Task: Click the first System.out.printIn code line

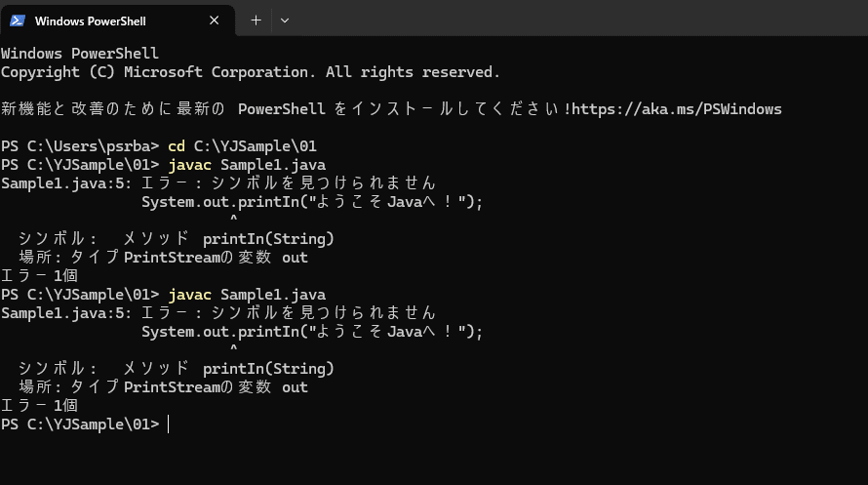Action: 312,202
